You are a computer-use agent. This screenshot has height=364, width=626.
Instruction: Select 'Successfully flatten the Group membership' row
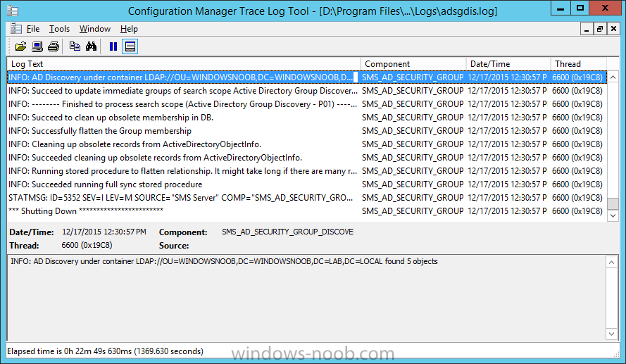(306, 131)
